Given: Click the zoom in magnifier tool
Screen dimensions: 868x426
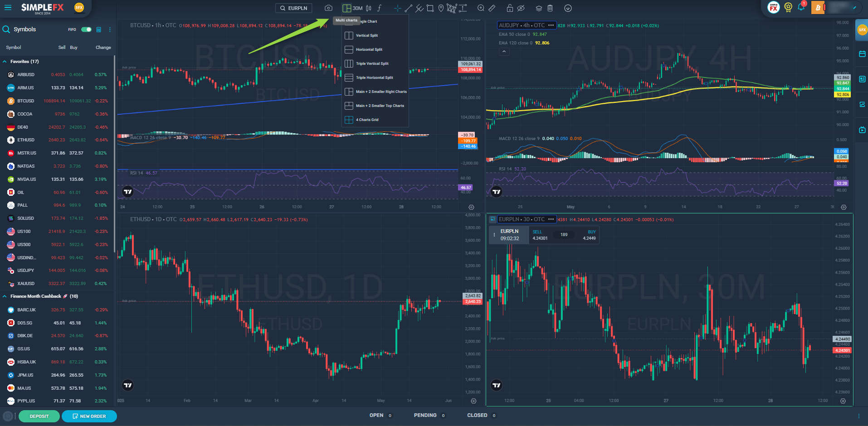Looking at the screenshot, I should pyautogui.click(x=481, y=8).
